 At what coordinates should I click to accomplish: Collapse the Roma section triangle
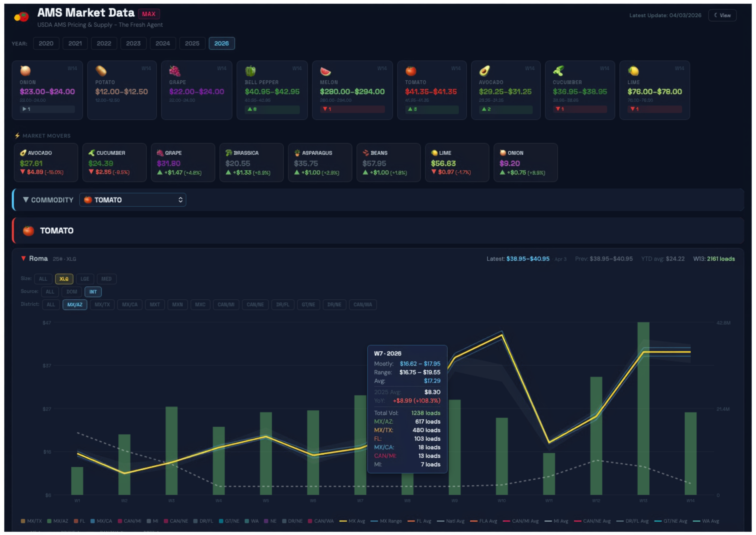[23, 259]
